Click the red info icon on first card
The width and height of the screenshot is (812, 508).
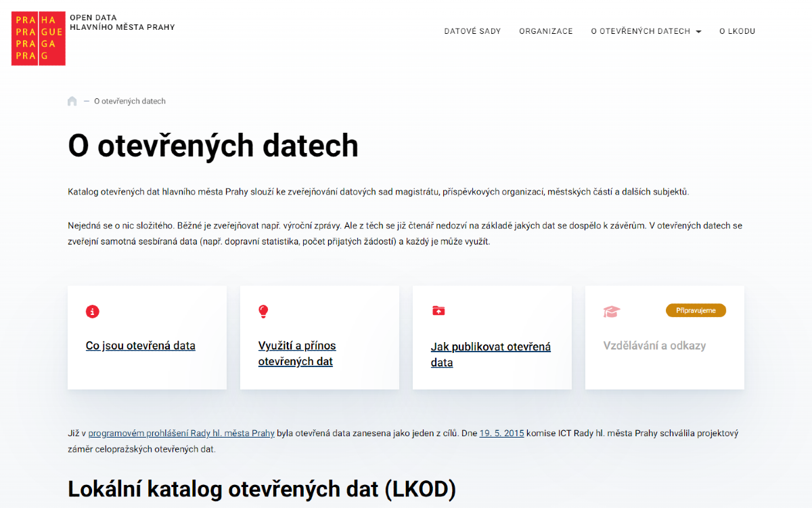93,312
